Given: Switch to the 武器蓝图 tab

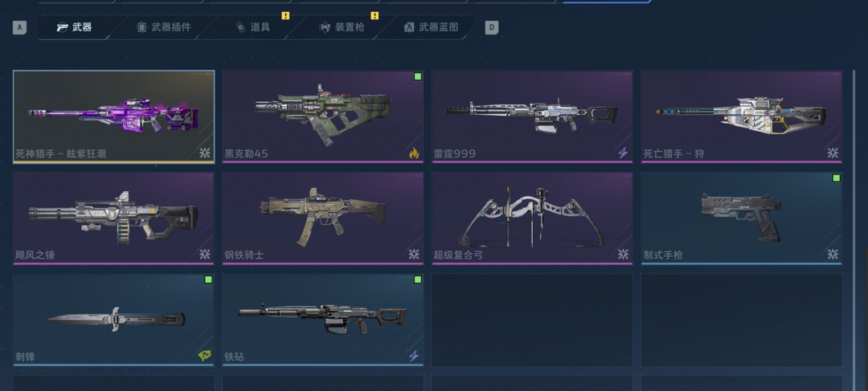Looking at the screenshot, I should (x=432, y=27).
